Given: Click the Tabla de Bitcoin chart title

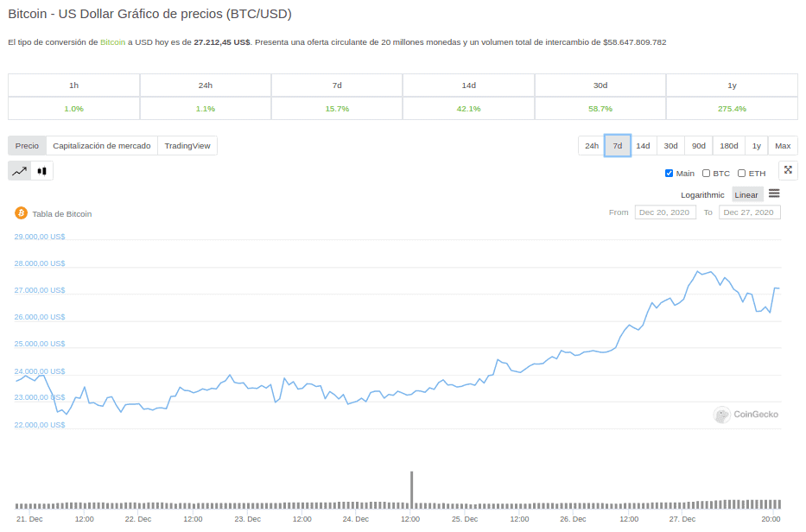Looking at the screenshot, I should point(61,214).
